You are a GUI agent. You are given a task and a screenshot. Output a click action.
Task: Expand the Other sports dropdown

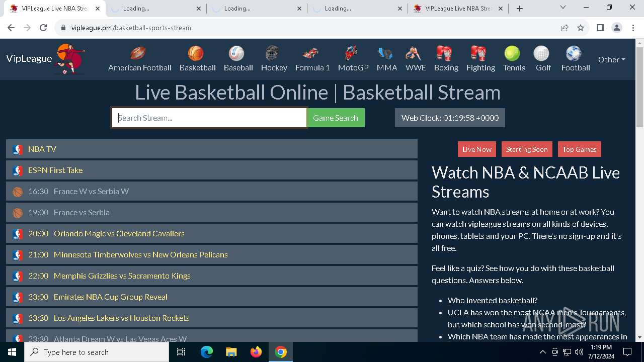(x=611, y=59)
